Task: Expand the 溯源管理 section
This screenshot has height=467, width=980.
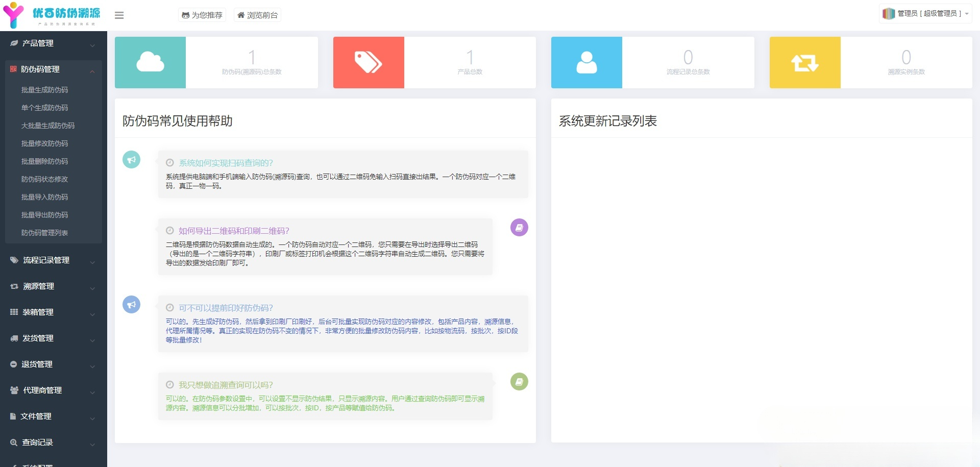Action: coord(51,286)
